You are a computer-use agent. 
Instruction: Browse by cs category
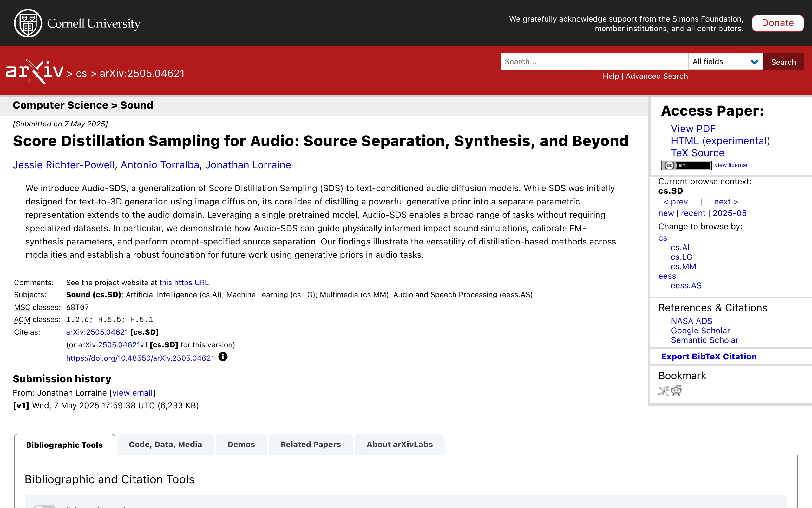[x=663, y=238]
